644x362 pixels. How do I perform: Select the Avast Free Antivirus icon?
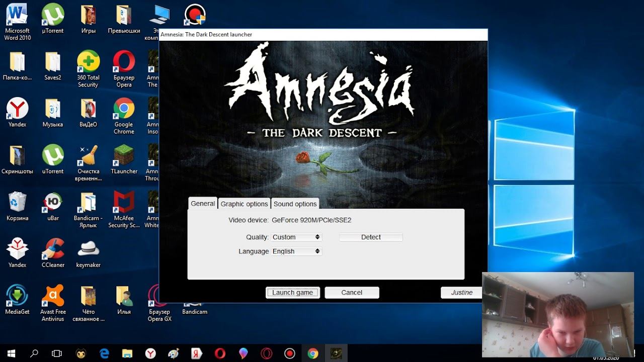pyautogui.click(x=53, y=303)
